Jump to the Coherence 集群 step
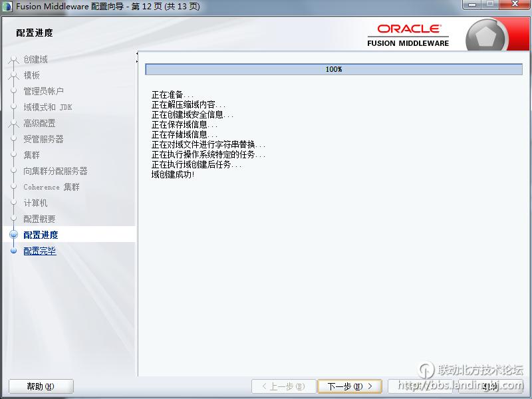The width and height of the screenshot is (532, 399). (51, 187)
